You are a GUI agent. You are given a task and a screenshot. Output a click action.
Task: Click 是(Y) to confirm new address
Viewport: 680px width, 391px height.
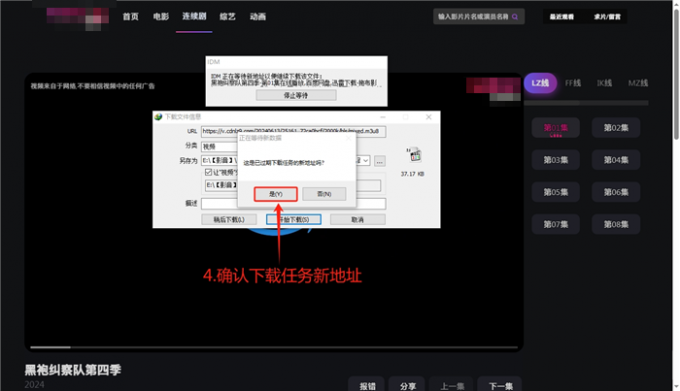coord(276,194)
